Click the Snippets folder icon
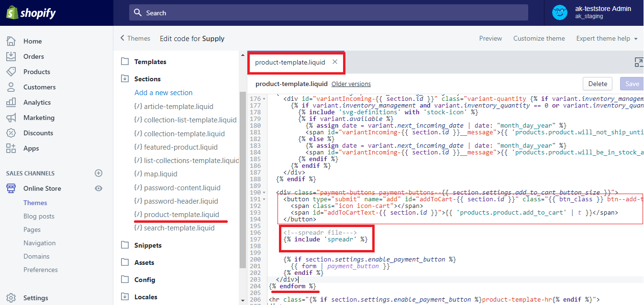 coord(125,245)
